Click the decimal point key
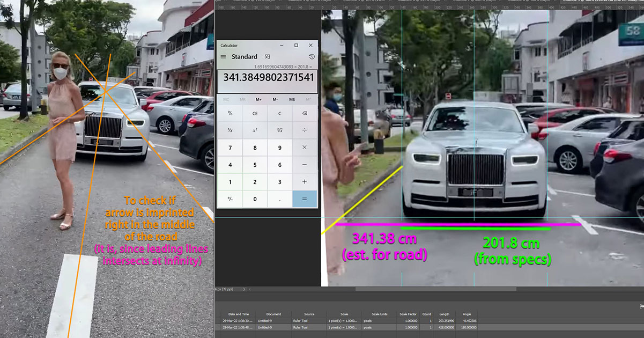The image size is (644, 338). (279, 199)
